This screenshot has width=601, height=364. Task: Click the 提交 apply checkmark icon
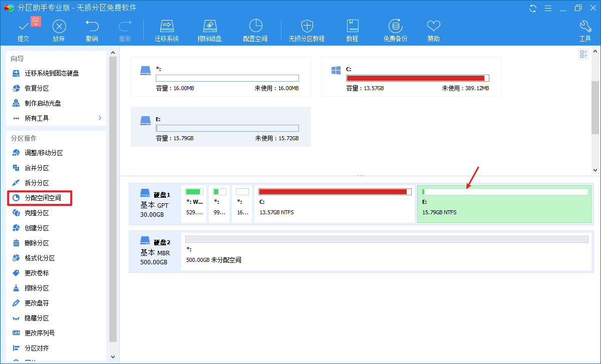click(x=23, y=26)
